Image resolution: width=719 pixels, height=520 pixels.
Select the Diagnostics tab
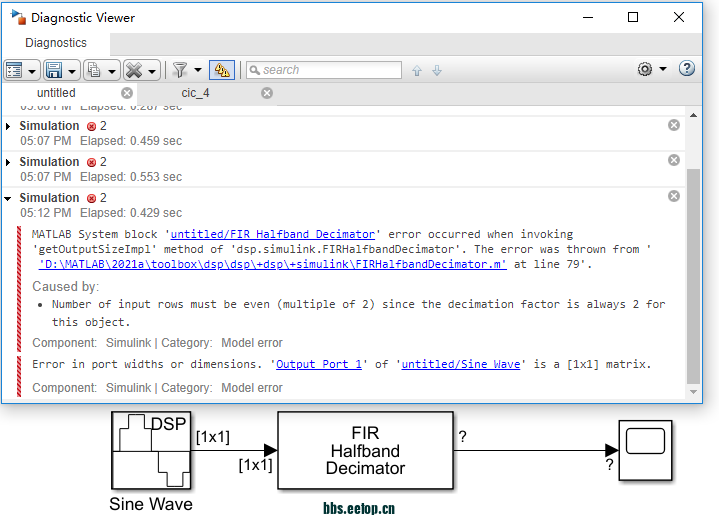(56, 43)
